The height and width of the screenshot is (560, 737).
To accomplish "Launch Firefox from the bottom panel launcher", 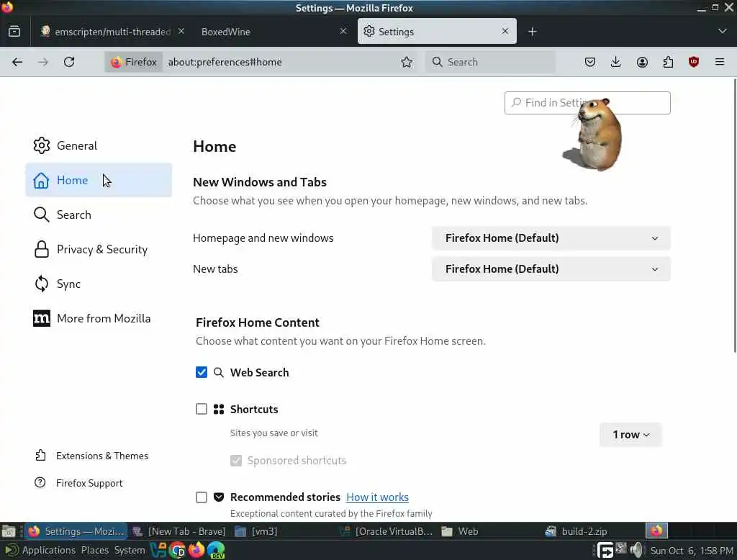I will (196, 550).
